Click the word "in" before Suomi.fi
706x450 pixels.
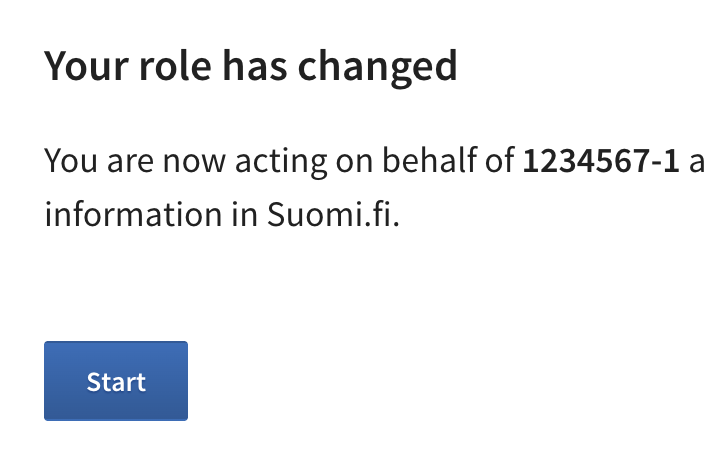pos(240,215)
